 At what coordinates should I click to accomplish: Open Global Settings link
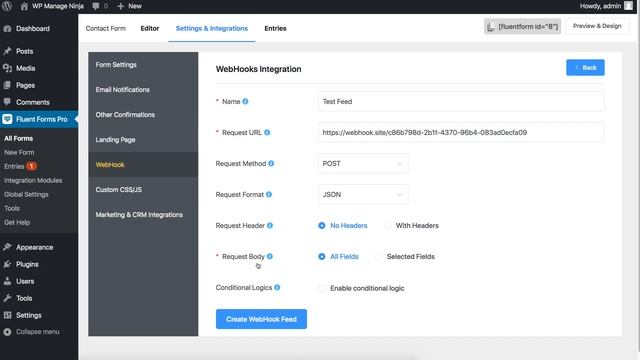26,194
